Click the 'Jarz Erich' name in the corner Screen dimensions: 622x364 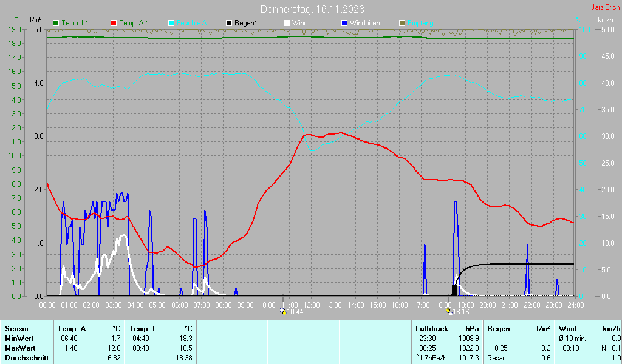tap(605, 7)
